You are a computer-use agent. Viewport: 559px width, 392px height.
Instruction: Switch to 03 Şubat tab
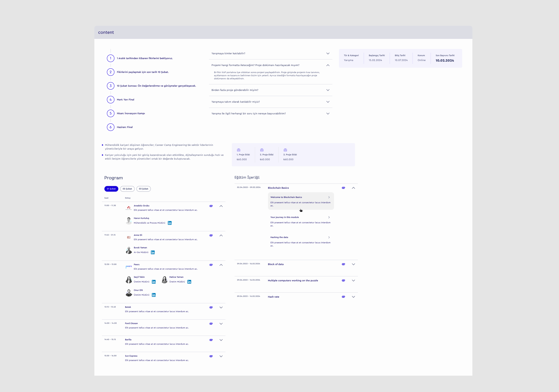click(143, 189)
